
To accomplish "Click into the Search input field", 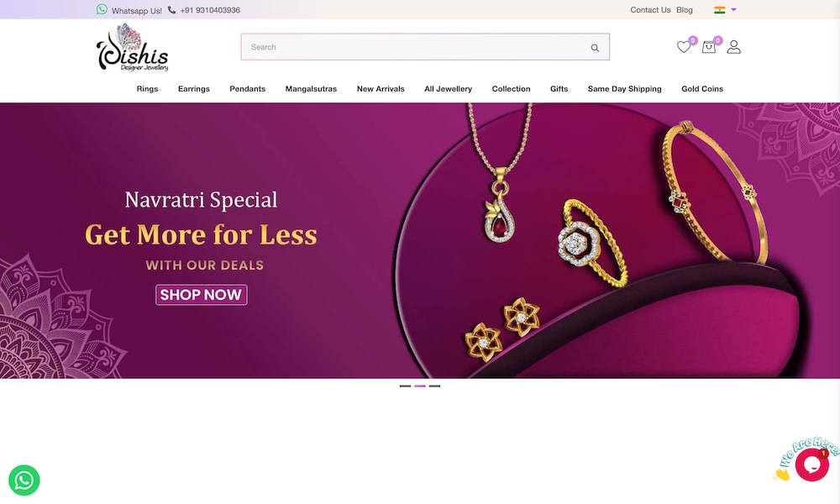I will point(415,47).
